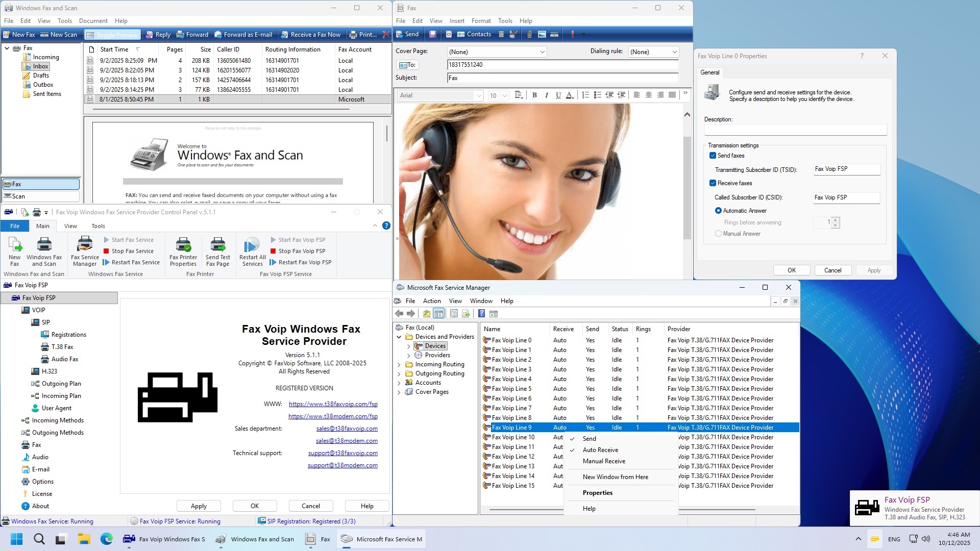Click the Subject input field
Screen dimensions: 980x551
(561, 78)
